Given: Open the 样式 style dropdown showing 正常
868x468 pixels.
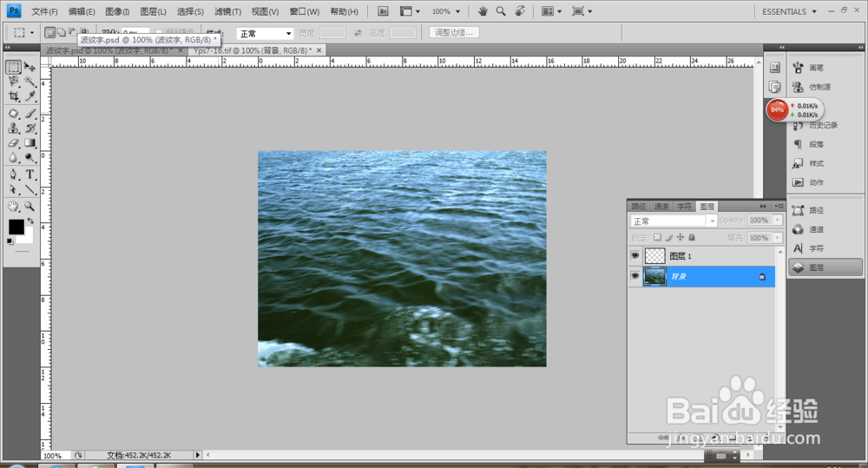Looking at the screenshot, I should (x=265, y=34).
